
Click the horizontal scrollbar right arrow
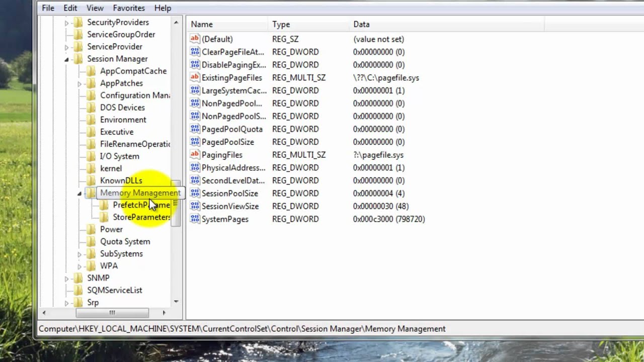[164, 313]
